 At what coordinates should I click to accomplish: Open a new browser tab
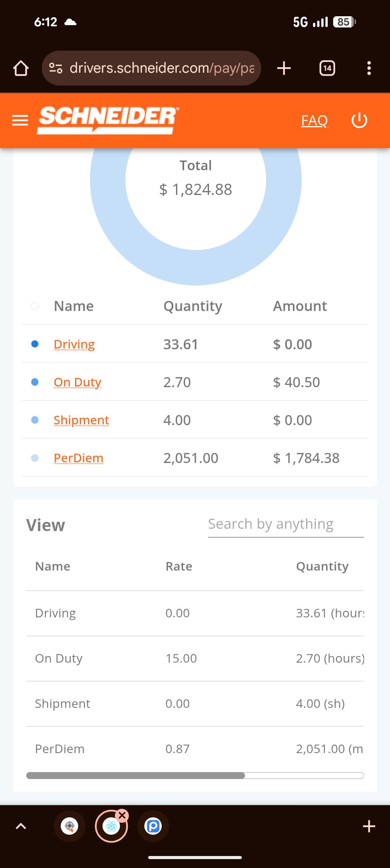pyautogui.click(x=284, y=68)
